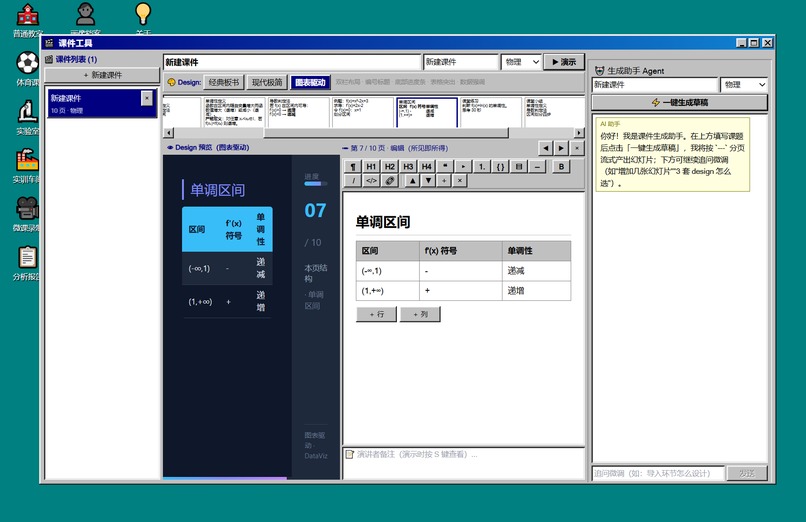Insert a horizontal divider with the — button
This screenshot has width=806, height=522.
(537, 166)
